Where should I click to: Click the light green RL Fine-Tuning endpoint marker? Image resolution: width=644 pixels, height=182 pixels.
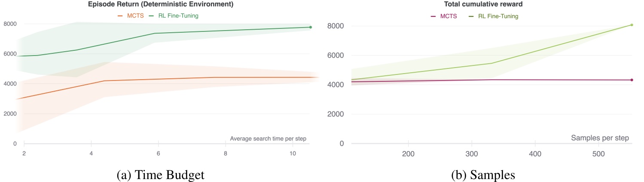point(632,25)
